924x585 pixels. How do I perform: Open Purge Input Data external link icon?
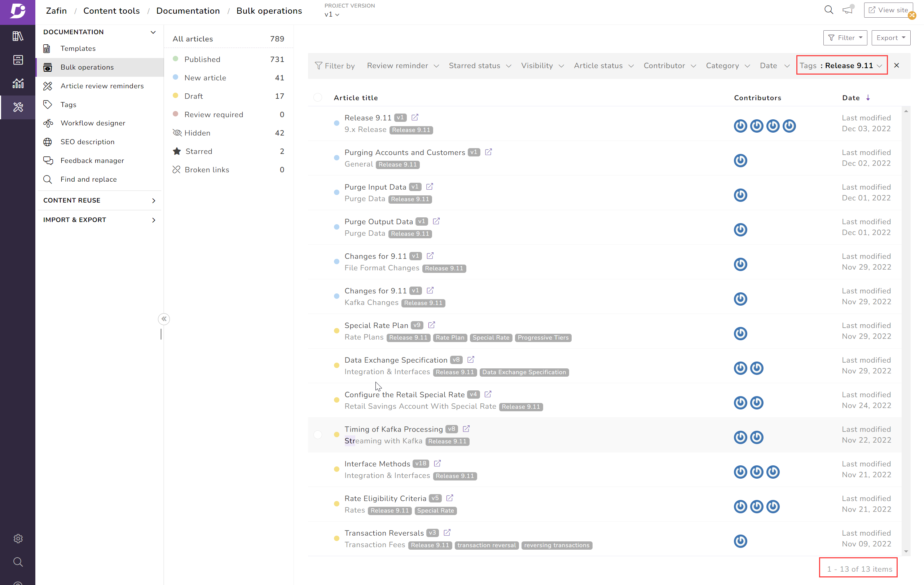click(x=430, y=186)
